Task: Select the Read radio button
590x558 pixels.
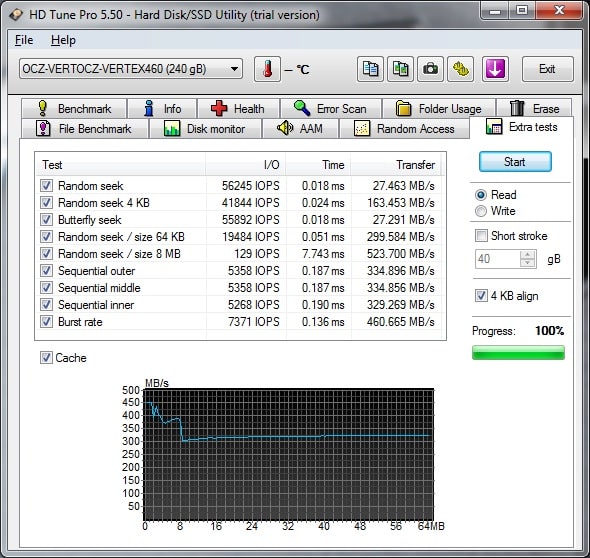Action: pyautogui.click(x=481, y=195)
